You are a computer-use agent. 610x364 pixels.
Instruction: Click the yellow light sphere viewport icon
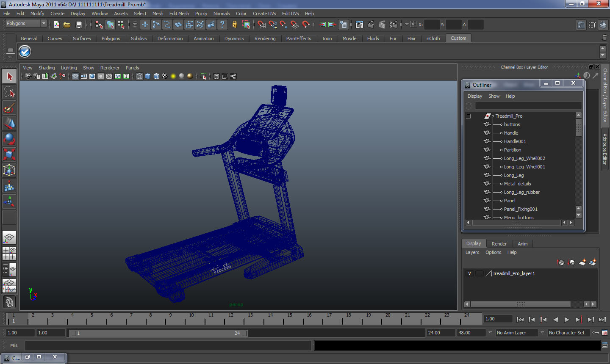173,76
